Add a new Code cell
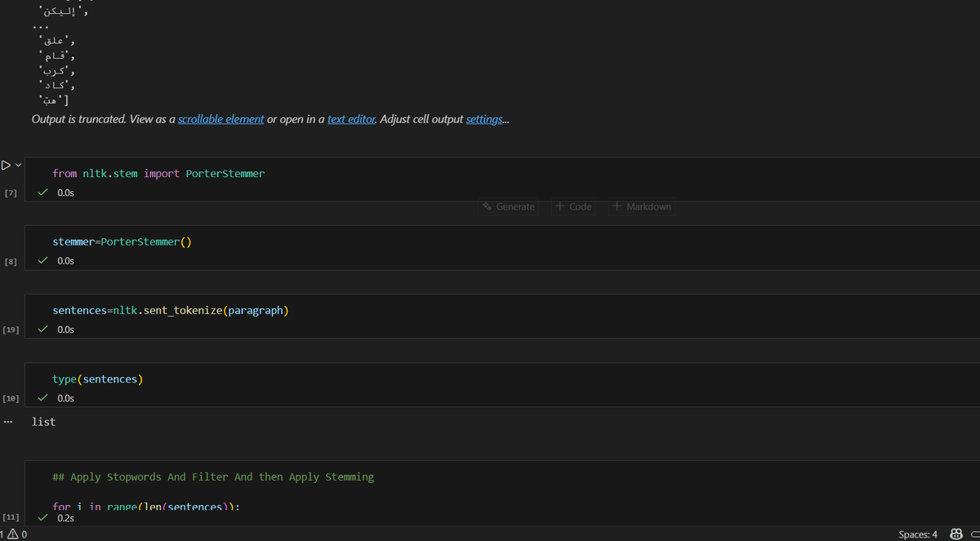Viewport: 980px width, 541px height. pyautogui.click(x=573, y=206)
